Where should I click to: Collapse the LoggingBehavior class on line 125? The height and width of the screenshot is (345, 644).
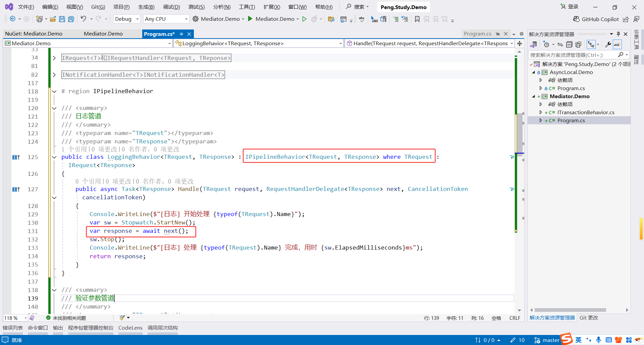point(54,157)
